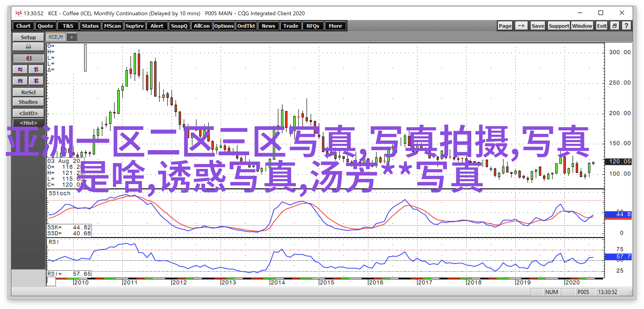
Task: Click the red-arrow icon beside Page
Action: click(521, 26)
